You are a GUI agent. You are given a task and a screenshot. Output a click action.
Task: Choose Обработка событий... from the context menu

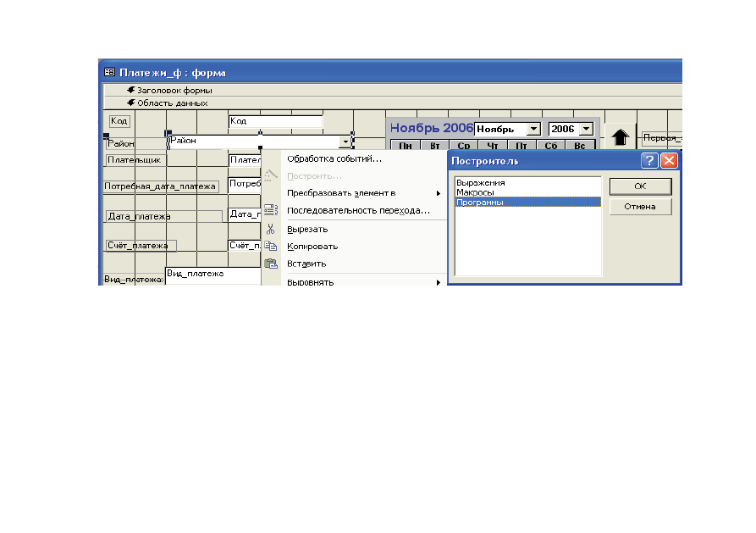[x=334, y=158]
